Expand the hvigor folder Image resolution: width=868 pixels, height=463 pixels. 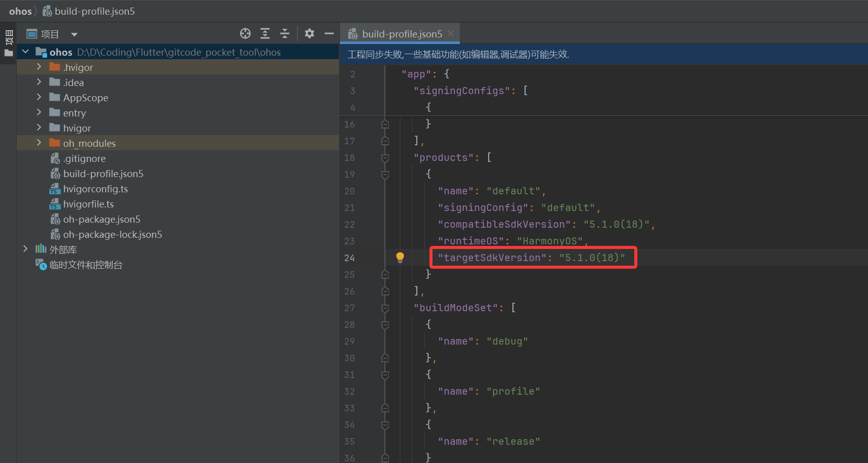(x=39, y=128)
